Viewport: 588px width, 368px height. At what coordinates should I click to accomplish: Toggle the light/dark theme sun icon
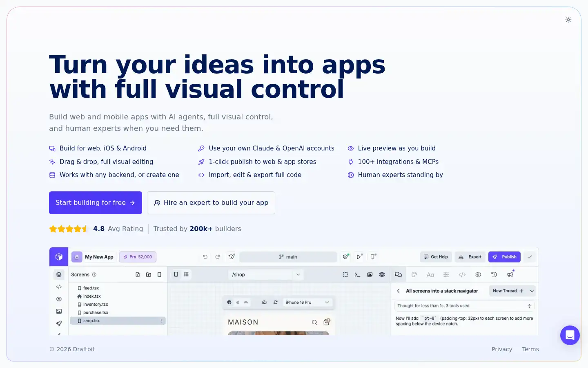(568, 20)
